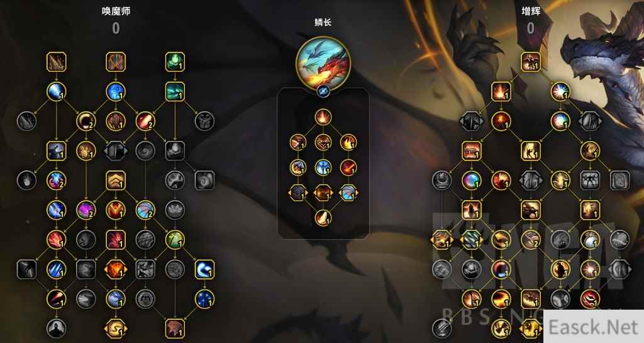The image size is (644, 343).
Task: Toggle the eye icon under 鳞长 portrait
Action: click(323, 91)
